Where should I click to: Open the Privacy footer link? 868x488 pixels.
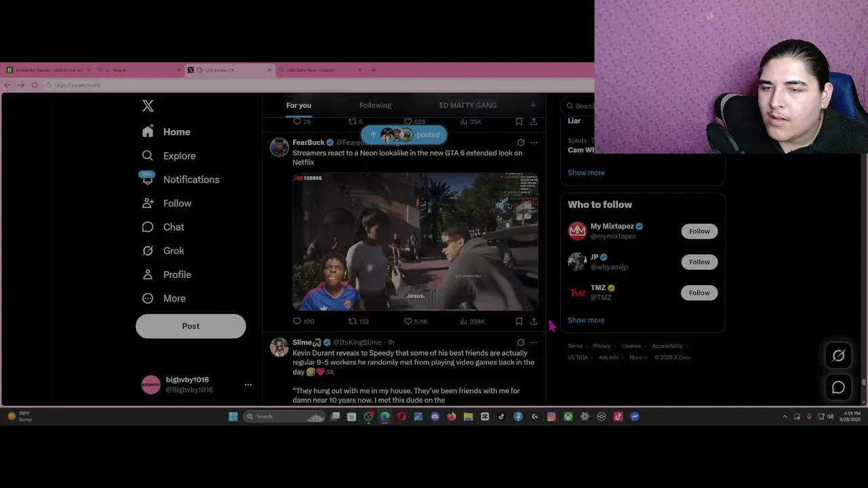click(602, 346)
